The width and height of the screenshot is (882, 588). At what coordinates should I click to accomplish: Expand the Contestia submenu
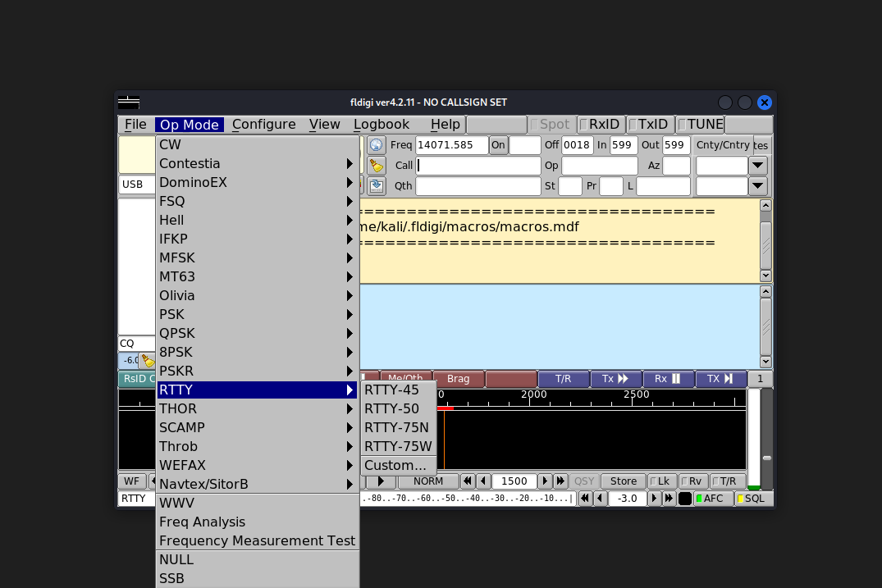(x=258, y=163)
